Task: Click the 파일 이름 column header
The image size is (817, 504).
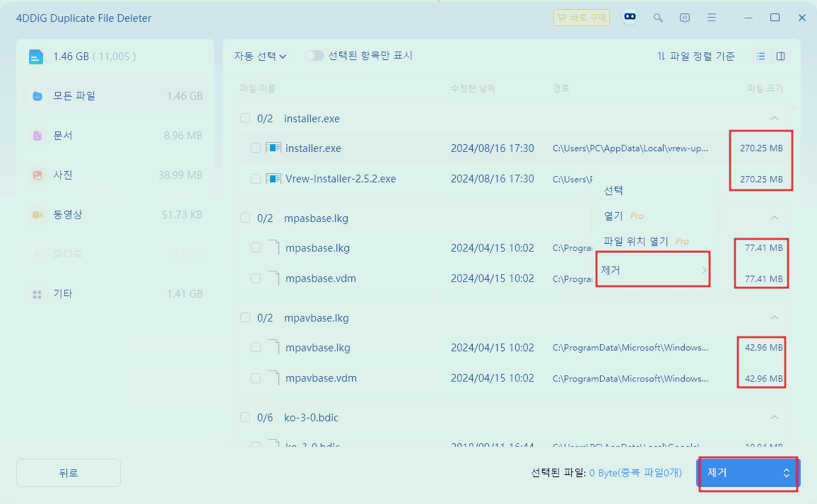Action: [x=257, y=88]
